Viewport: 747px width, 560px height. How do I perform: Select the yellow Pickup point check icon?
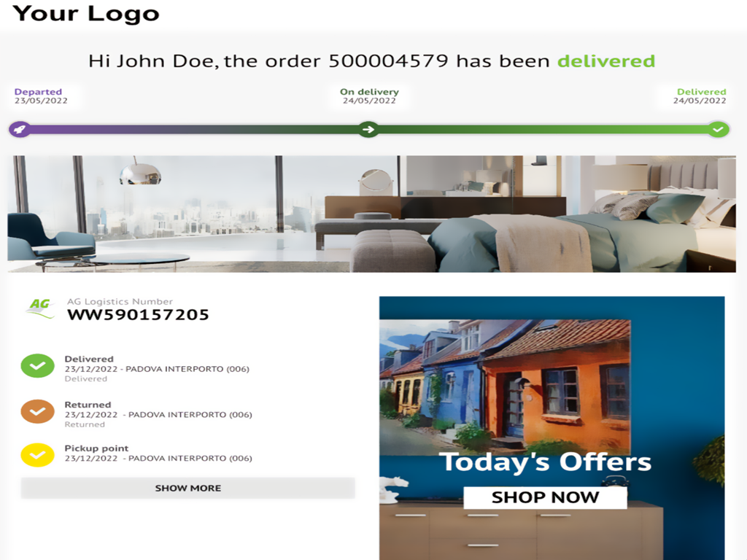pos(38,455)
